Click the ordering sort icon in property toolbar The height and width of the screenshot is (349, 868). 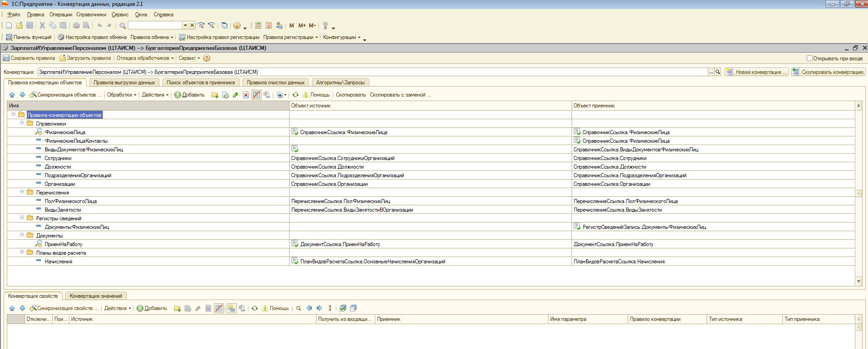point(330,308)
